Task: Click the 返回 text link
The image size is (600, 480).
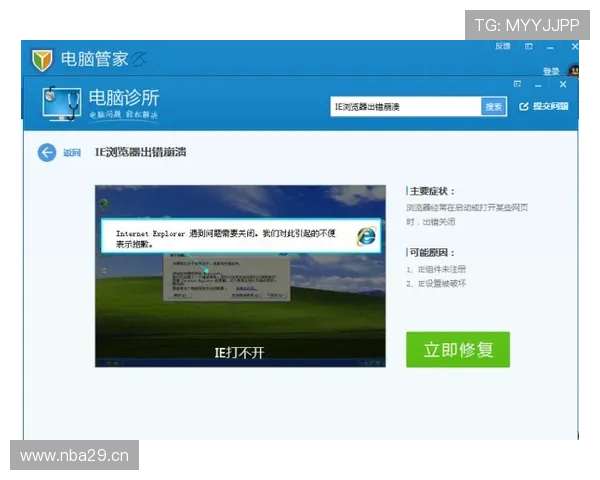Action: 72,153
